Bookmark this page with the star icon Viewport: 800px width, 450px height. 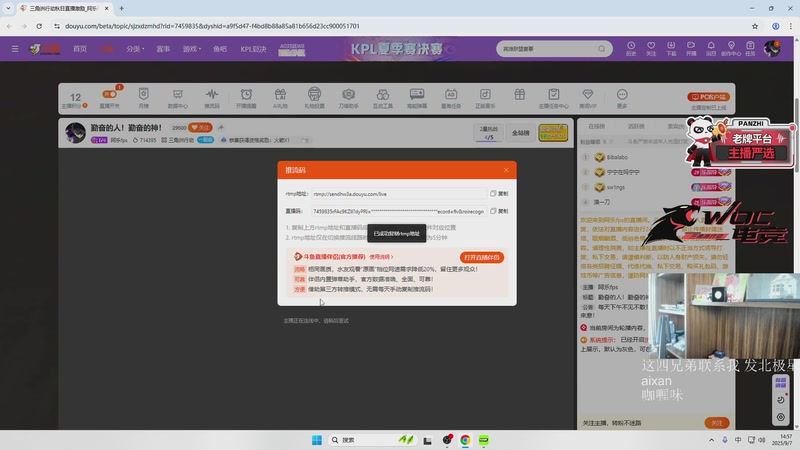tap(755, 26)
